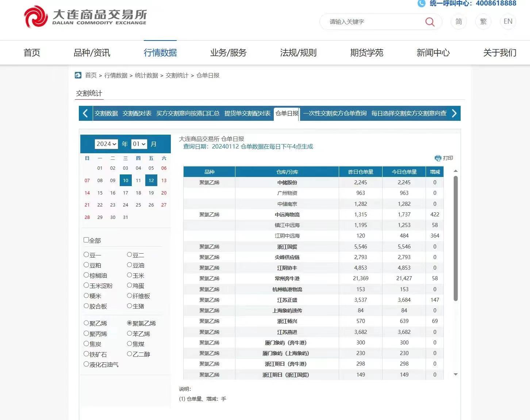This screenshot has width=530, height=420.
Task: Switch to the 交割配对表 tab
Action: click(137, 113)
